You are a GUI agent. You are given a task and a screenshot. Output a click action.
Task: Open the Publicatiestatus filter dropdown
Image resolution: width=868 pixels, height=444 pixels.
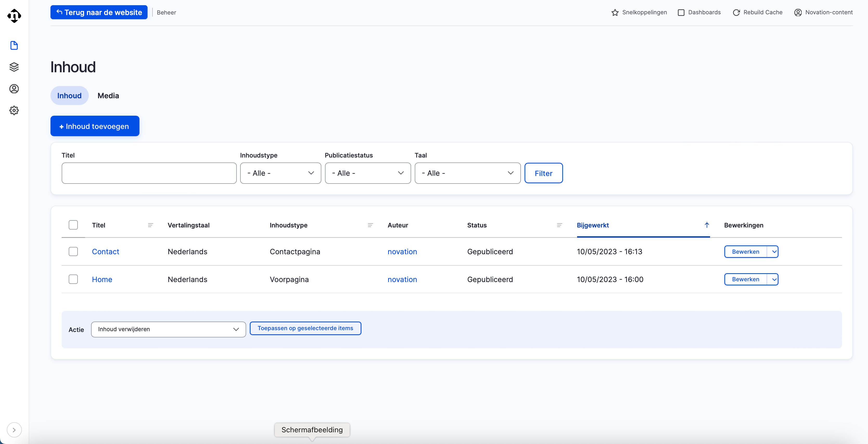[368, 173]
